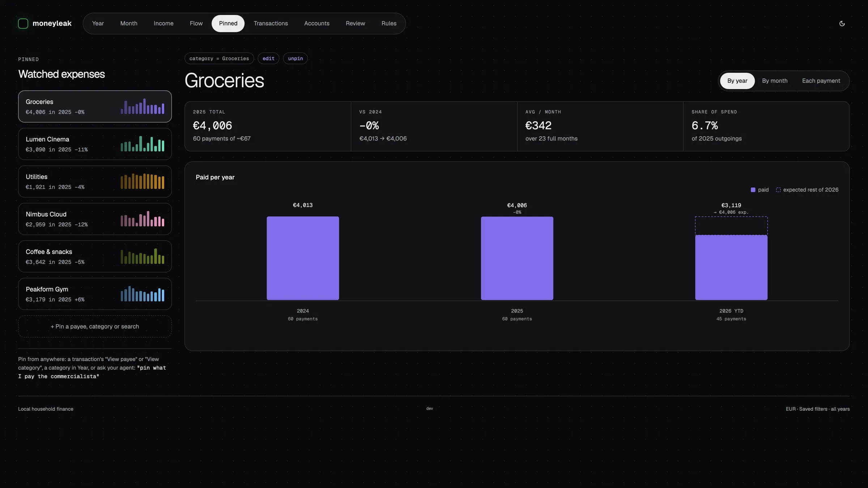Click the Lumen Cinema green sparkline

(x=142, y=144)
